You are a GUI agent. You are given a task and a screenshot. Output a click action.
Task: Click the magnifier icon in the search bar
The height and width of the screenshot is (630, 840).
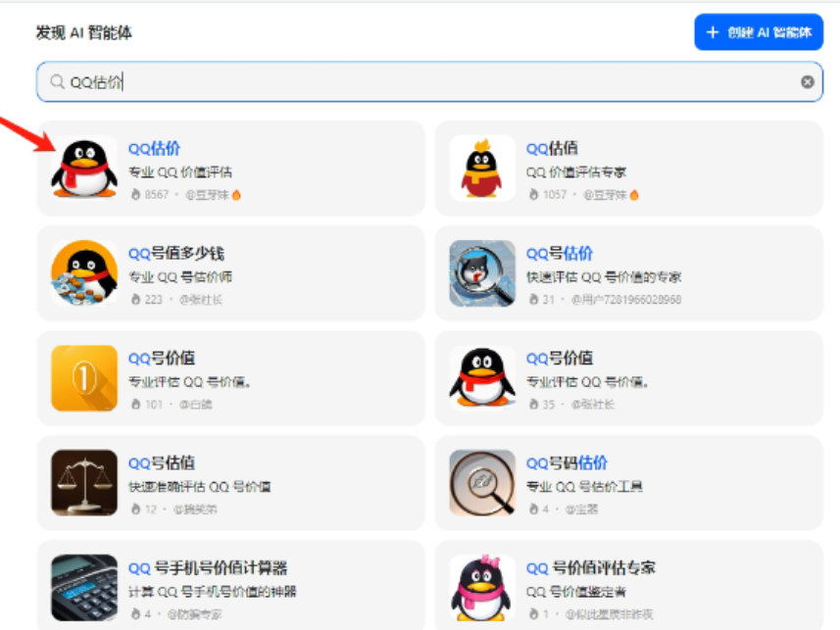[57, 81]
